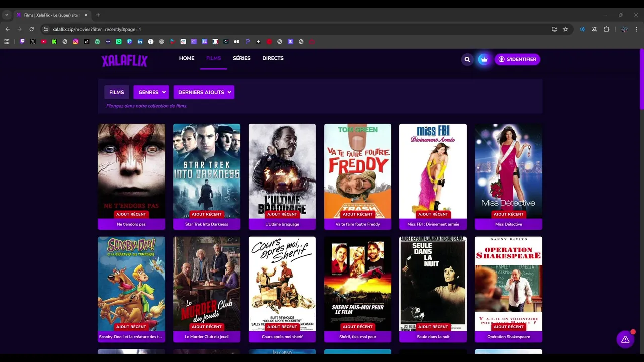Click the warning triangle floating button
Viewport: 644px width, 362px height.
[x=625, y=340]
